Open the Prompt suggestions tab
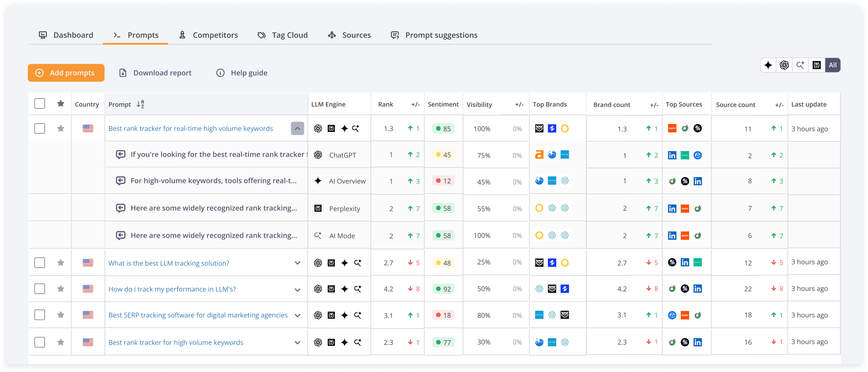Viewport: 868px width, 372px height. 434,35
